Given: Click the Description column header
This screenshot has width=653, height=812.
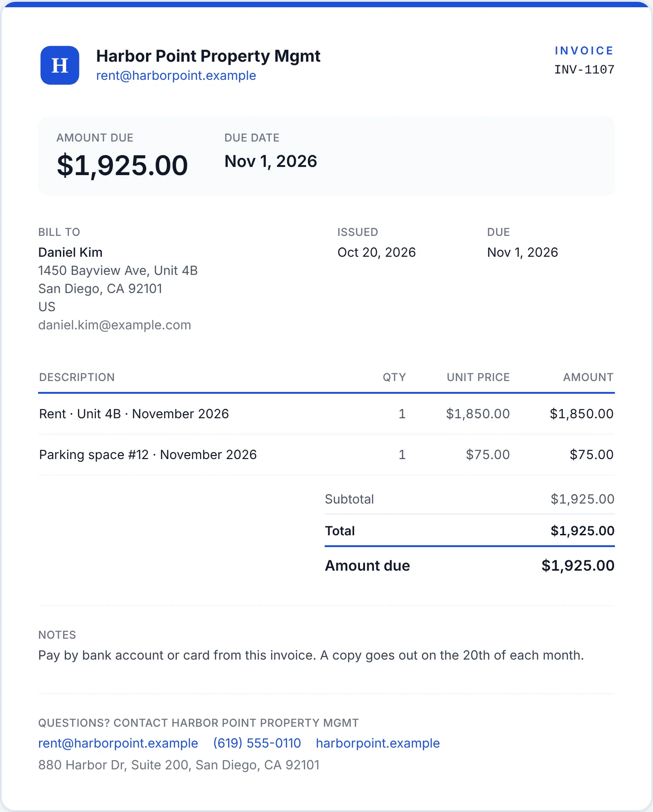Looking at the screenshot, I should [x=77, y=377].
